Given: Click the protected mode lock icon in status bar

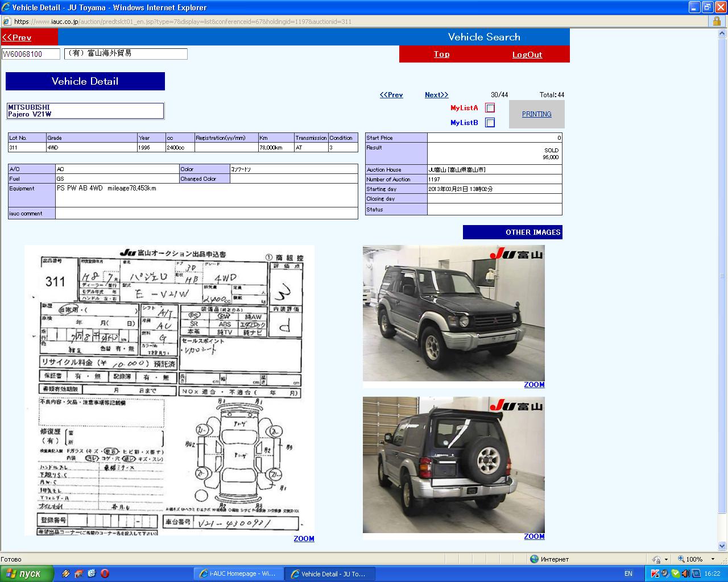Looking at the screenshot, I should pos(656,559).
